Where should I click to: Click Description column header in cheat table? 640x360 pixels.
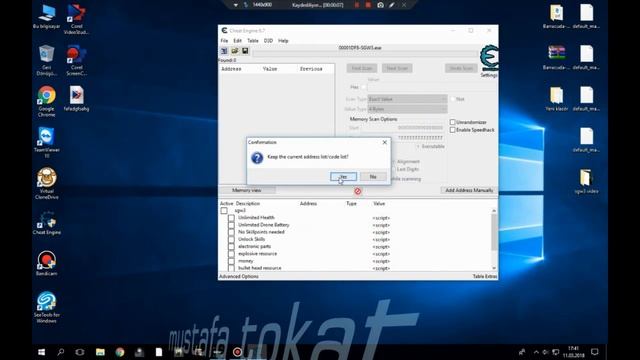point(248,203)
